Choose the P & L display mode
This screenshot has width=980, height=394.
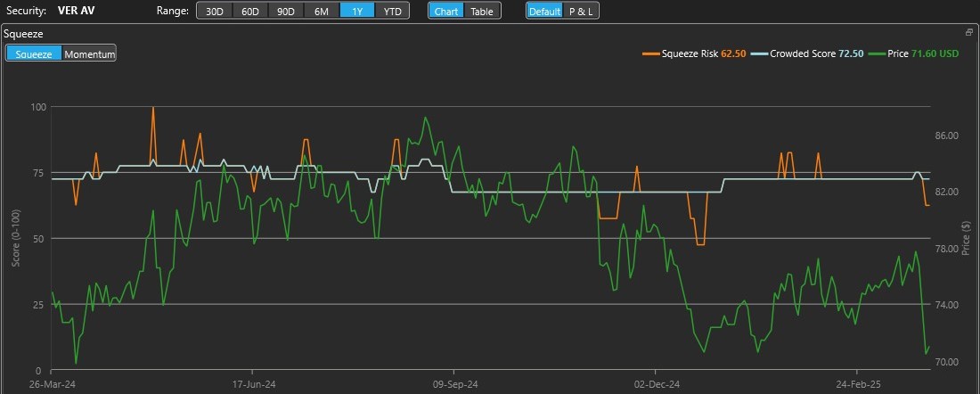click(581, 12)
